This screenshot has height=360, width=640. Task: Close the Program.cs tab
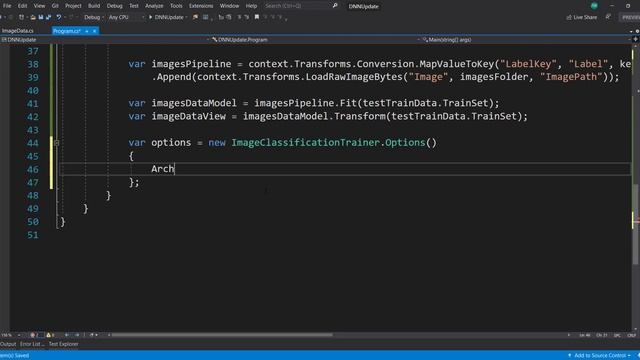[x=94, y=31]
